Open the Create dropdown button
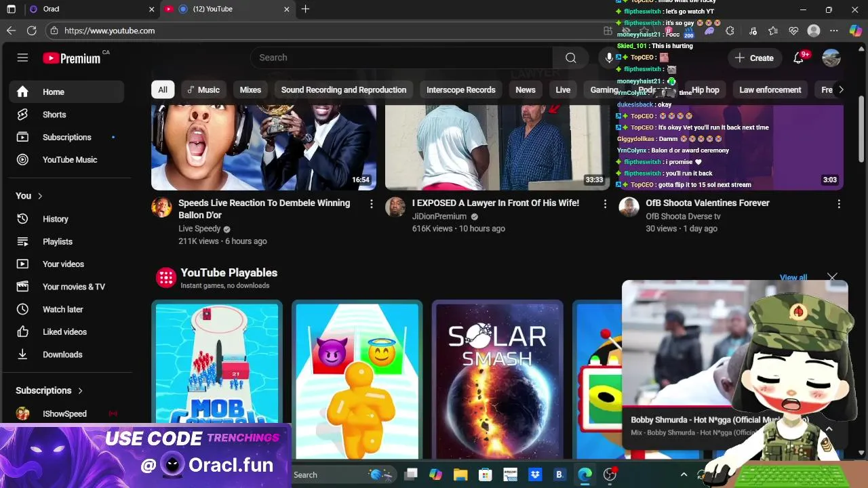This screenshot has width=868, height=488. point(754,58)
